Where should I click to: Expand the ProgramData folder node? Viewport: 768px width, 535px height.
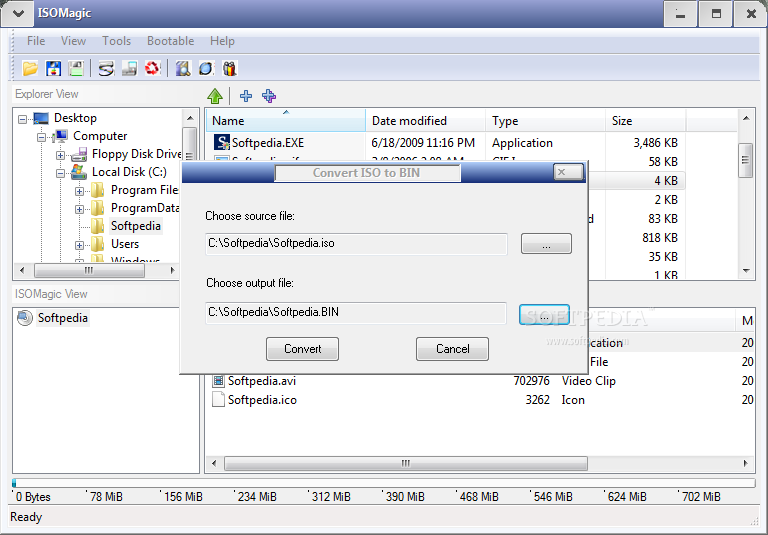pos(79,209)
